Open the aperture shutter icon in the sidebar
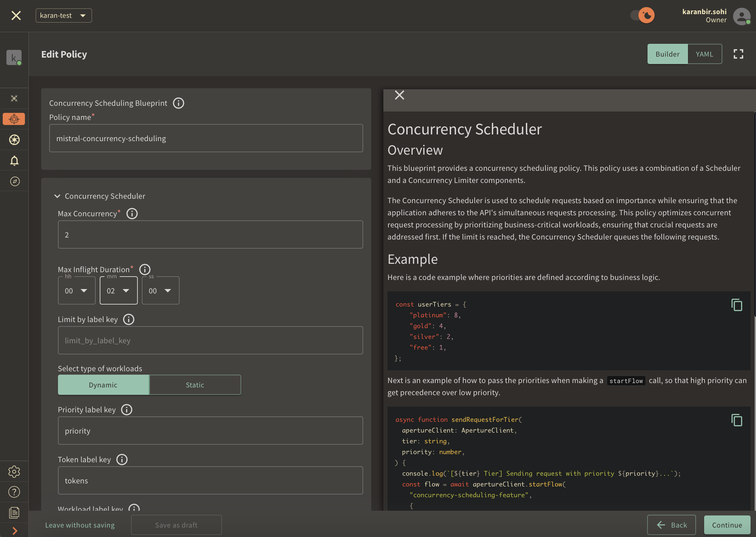The image size is (756, 537). 14,139
